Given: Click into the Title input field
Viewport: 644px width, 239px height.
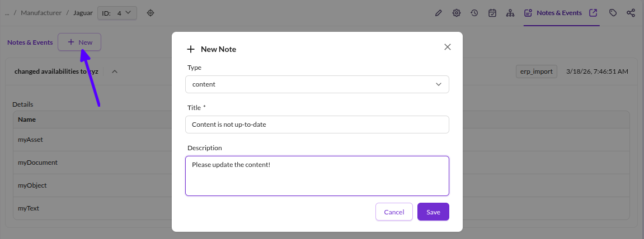Looking at the screenshot, I should (317, 125).
